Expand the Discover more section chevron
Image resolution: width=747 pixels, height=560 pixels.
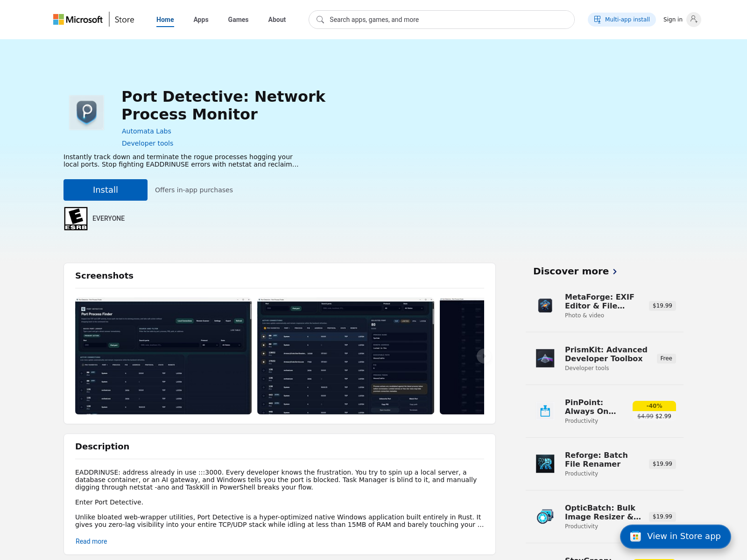pyautogui.click(x=615, y=272)
